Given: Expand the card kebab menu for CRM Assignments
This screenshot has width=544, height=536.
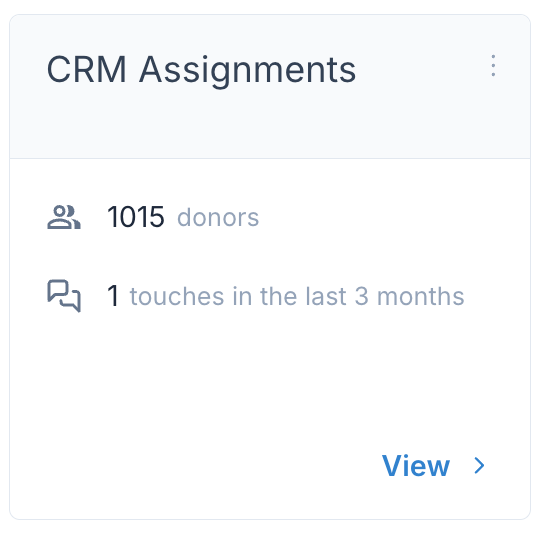Looking at the screenshot, I should tap(493, 66).
